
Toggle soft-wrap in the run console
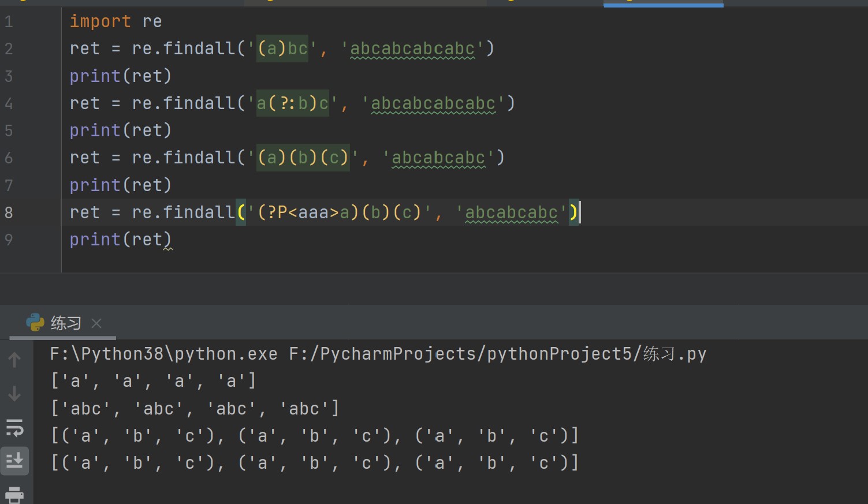tap(14, 428)
